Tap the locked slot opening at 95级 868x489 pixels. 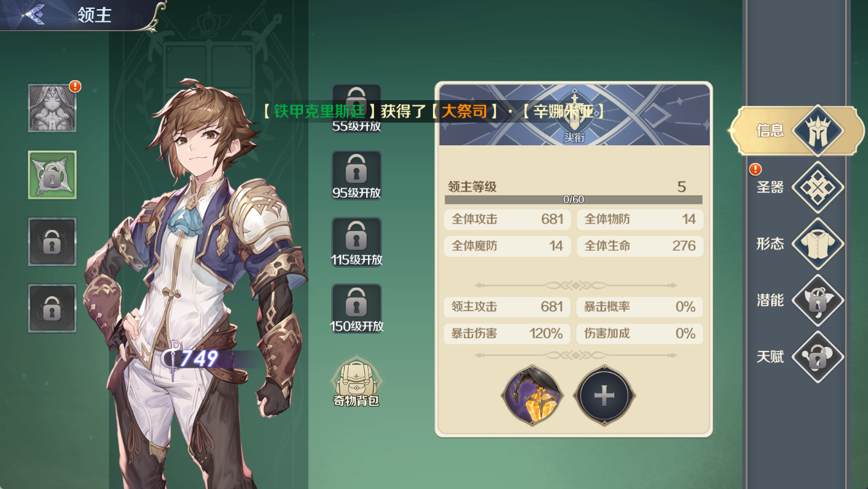357,175
